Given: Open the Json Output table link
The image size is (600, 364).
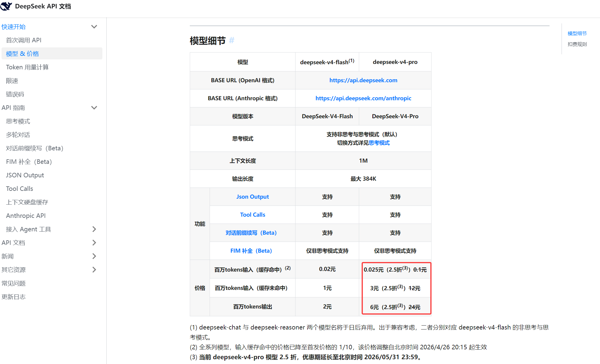Looking at the screenshot, I should click(x=253, y=197).
